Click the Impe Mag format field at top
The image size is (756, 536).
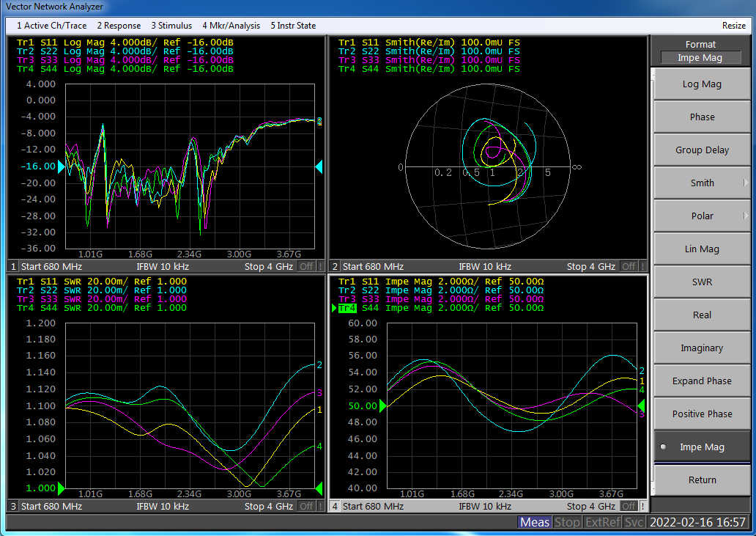[x=700, y=58]
